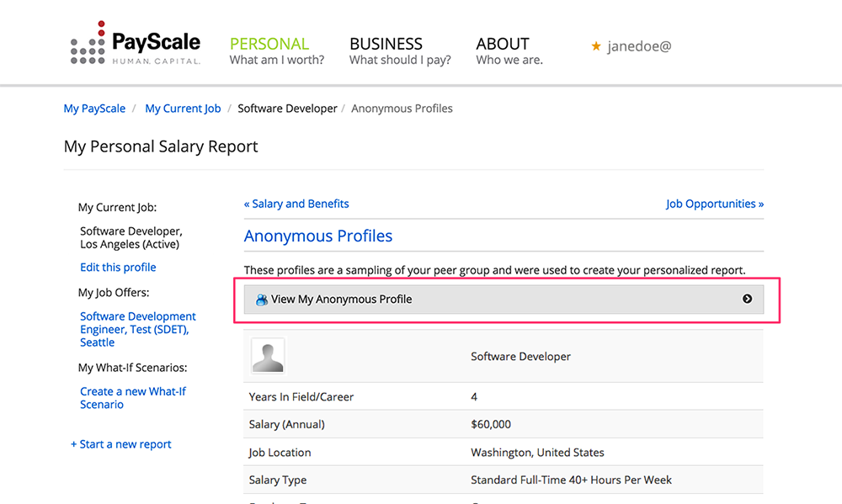This screenshot has width=842, height=504.
Task: Click the Job Location row label
Action: pos(280,453)
